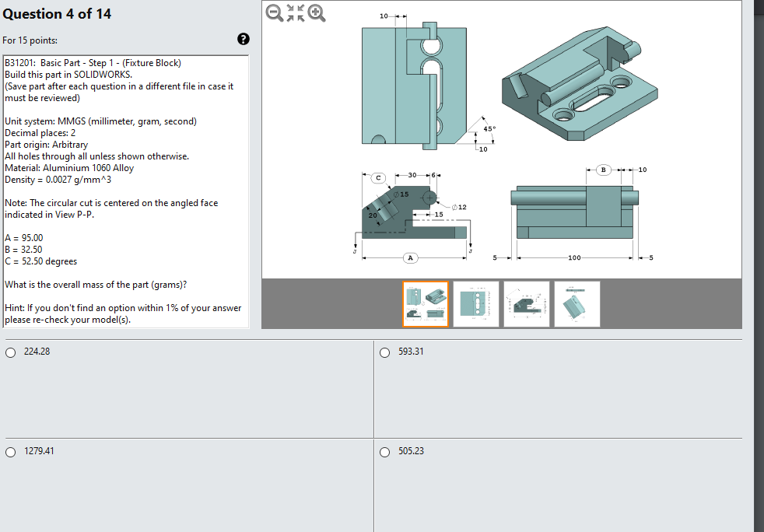This screenshot has width=764, height=532.
Task: Open the first thumbnail showing all views
Action: pos(426,304)
